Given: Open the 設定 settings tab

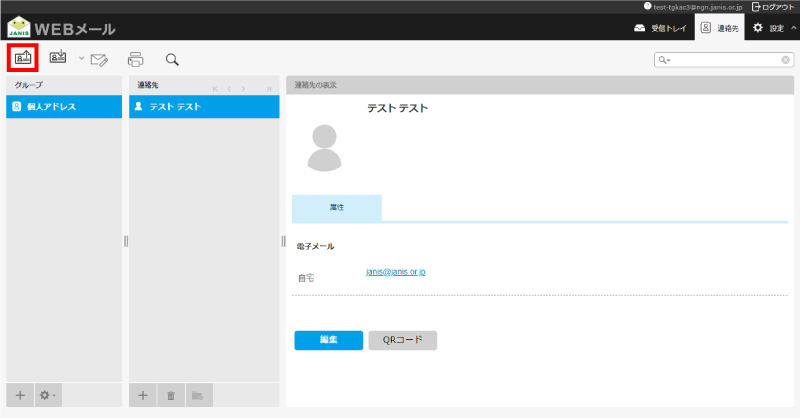Looking at the screenshot, I should click(x=768, y=28).
